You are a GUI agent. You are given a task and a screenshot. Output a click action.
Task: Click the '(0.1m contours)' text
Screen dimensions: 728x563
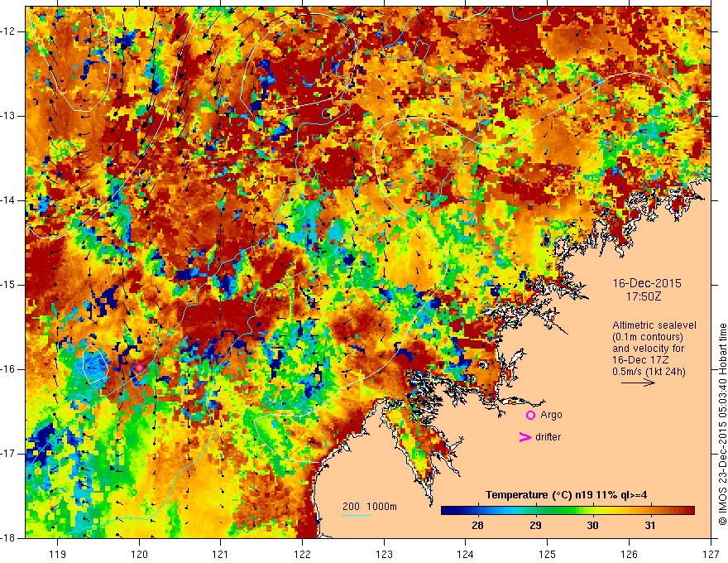click(648, 337)
